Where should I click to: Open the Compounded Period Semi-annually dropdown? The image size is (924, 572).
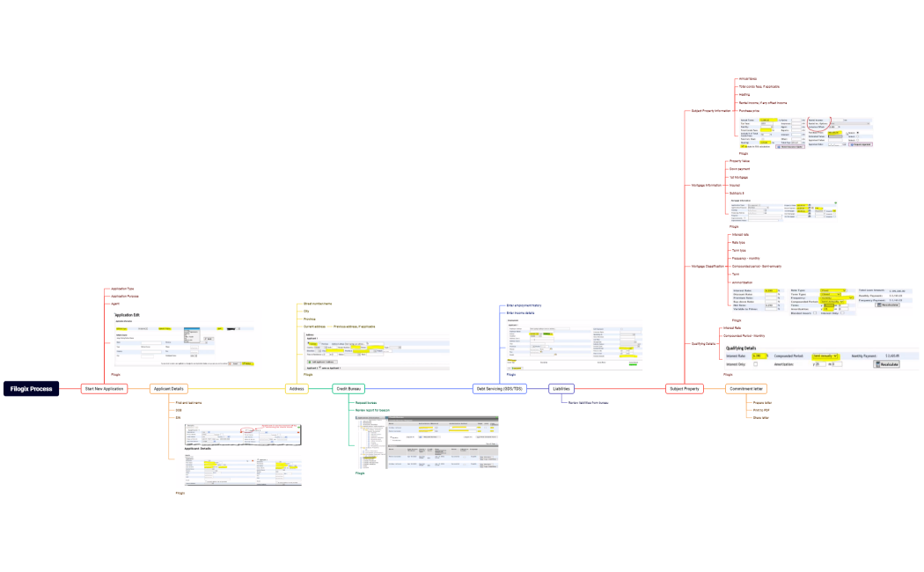click(x=825, y=356)
